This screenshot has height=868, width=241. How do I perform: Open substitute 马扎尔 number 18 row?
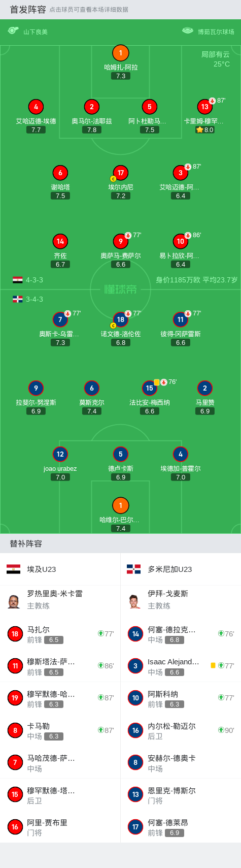point(60,634)
